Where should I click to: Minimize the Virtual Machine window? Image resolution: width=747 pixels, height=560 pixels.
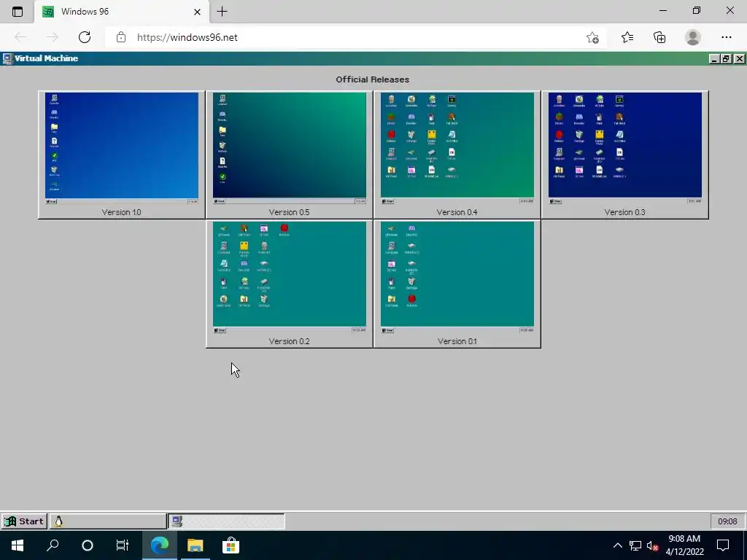(713, 58)
